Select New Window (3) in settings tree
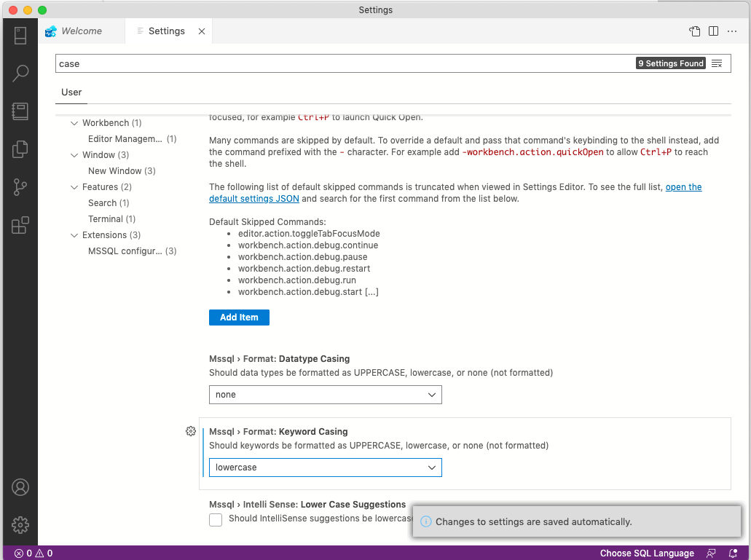 122,171
